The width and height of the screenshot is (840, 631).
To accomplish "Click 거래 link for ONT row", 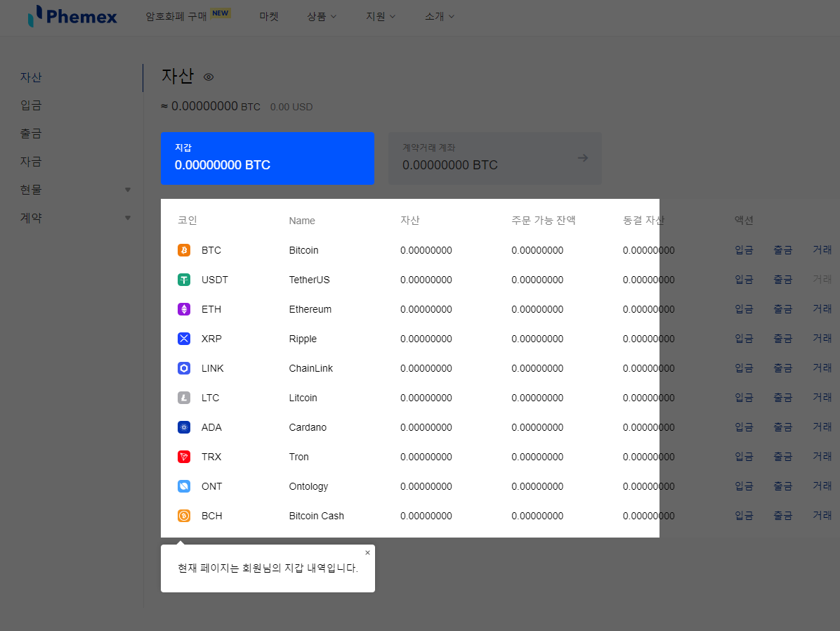I will click(822, 486).
